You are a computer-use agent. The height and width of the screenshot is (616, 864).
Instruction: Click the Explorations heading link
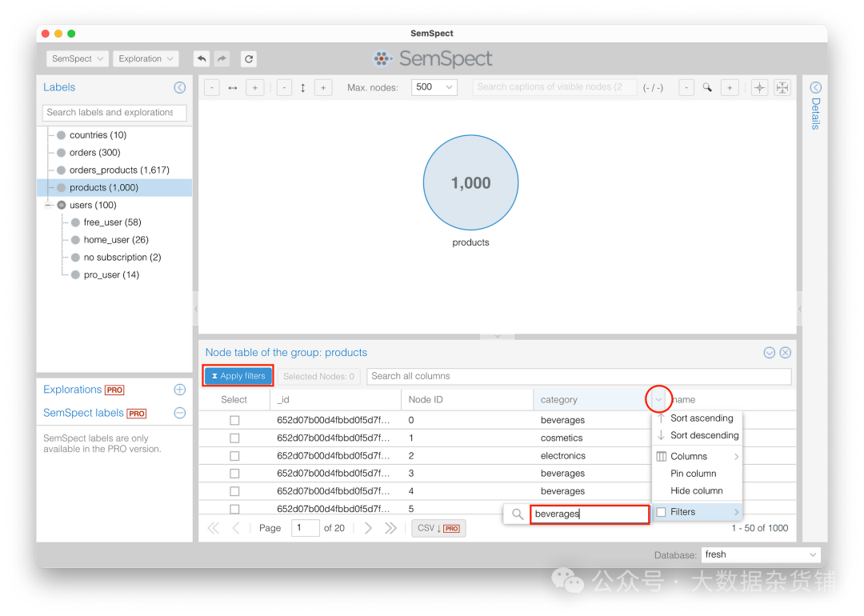72,390
